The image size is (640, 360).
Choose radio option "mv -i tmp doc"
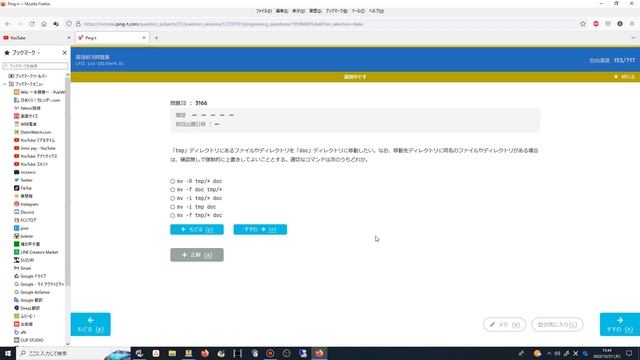pyautogui.click(x=173, y=207)
